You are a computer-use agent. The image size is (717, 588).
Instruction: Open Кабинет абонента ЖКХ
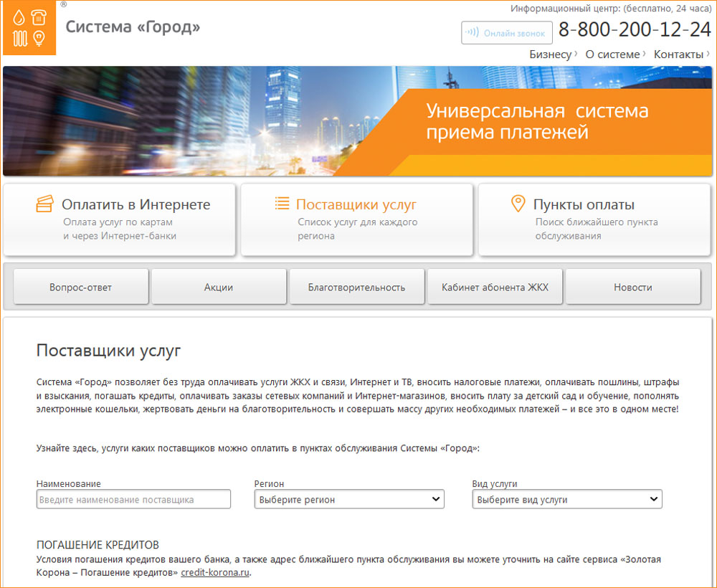tap(494, 288)
